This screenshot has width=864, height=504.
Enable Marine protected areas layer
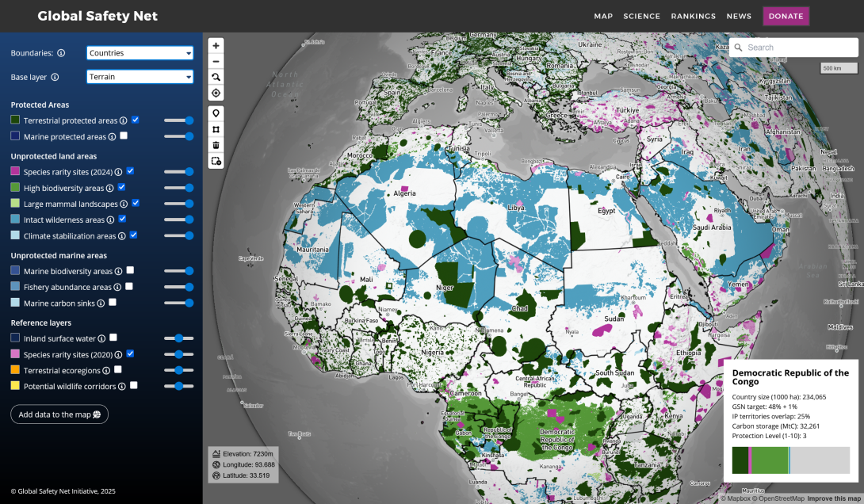coord(124,136)
